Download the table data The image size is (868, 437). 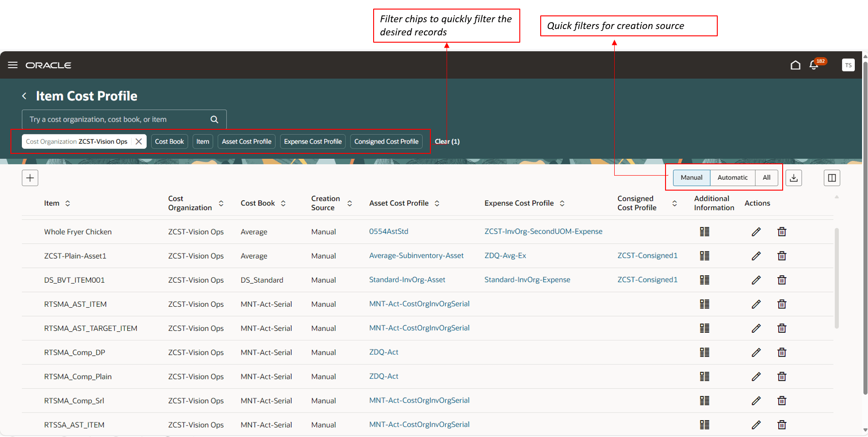click(794, 178)
